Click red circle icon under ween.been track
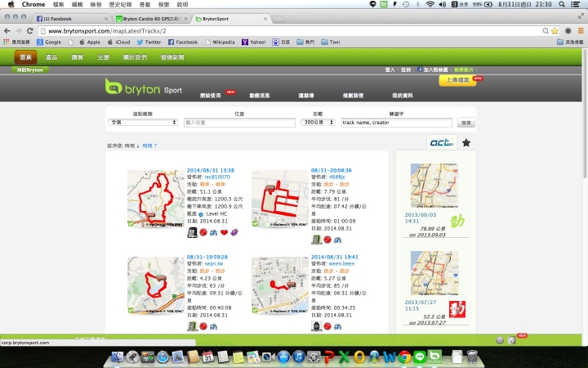This screenshot has height=368, width=588. pyautogui.click(x=327, y=326)
